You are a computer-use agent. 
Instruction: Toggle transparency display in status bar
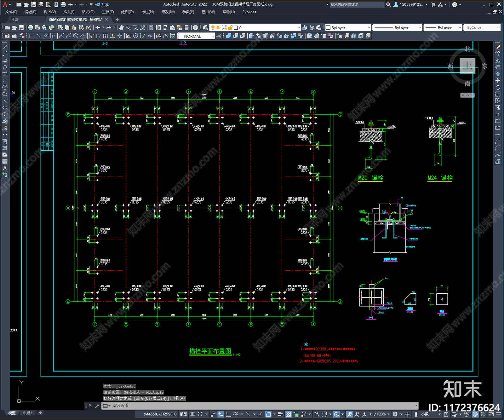288,414
